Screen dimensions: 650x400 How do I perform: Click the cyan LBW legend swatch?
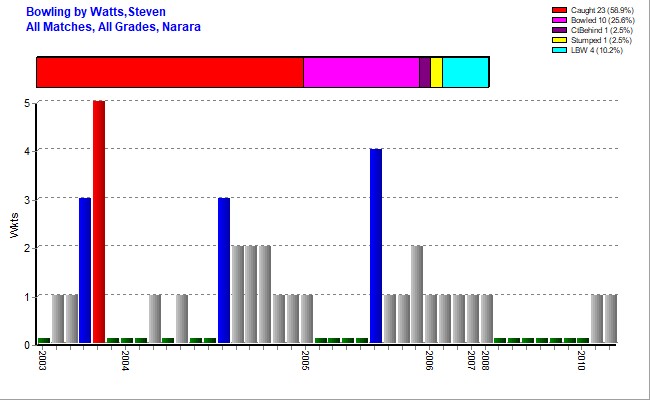(x=559, y=50)
